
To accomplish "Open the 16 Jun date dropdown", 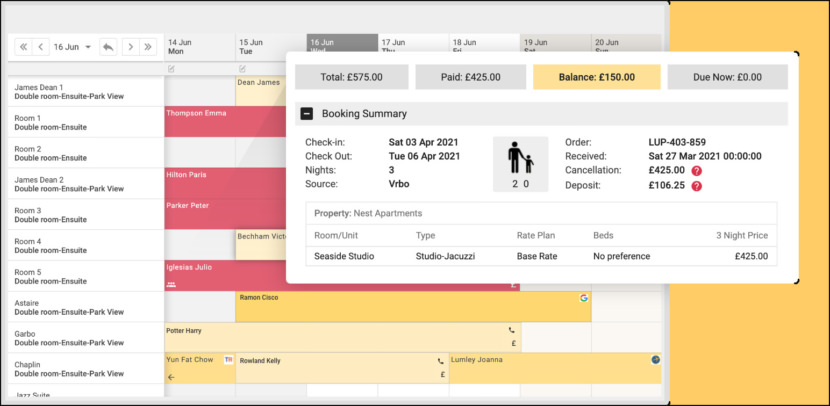I will pos(72,47).
